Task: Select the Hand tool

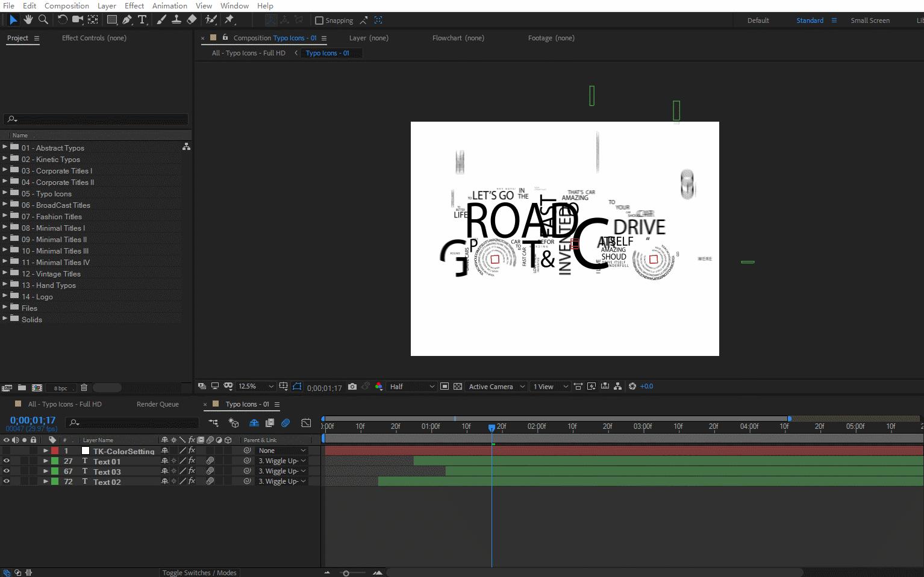Action: click(28, 20)
